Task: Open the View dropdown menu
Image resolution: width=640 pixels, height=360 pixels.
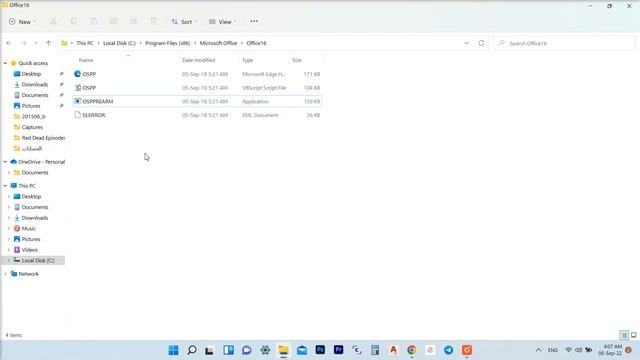Action: (x=222, y=22)
